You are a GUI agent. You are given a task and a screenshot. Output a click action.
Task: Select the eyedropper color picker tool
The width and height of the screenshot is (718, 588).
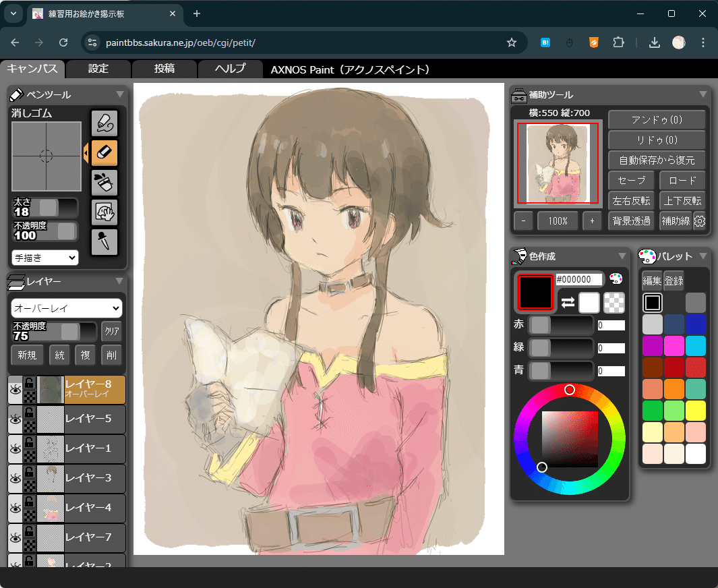point(104,242)
